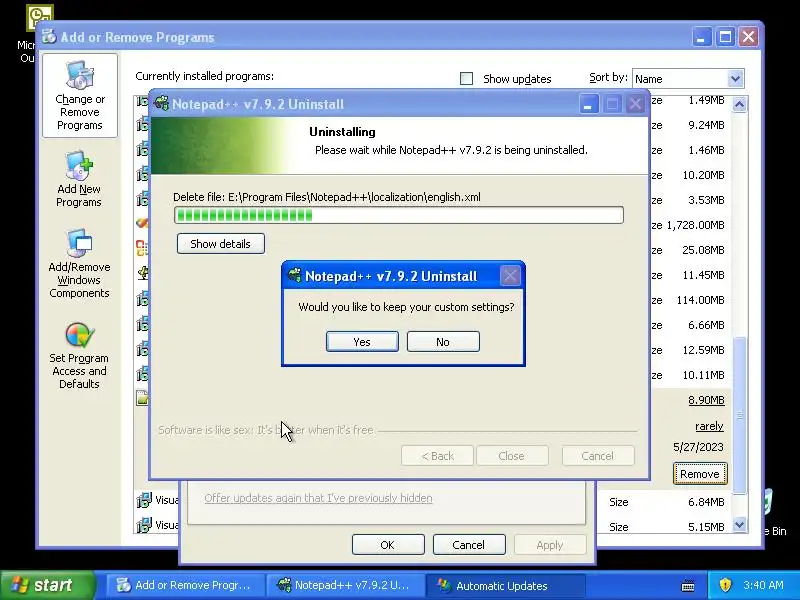Show details of the uninstall progress
800x600 pixels.
[x=220, y=243]
